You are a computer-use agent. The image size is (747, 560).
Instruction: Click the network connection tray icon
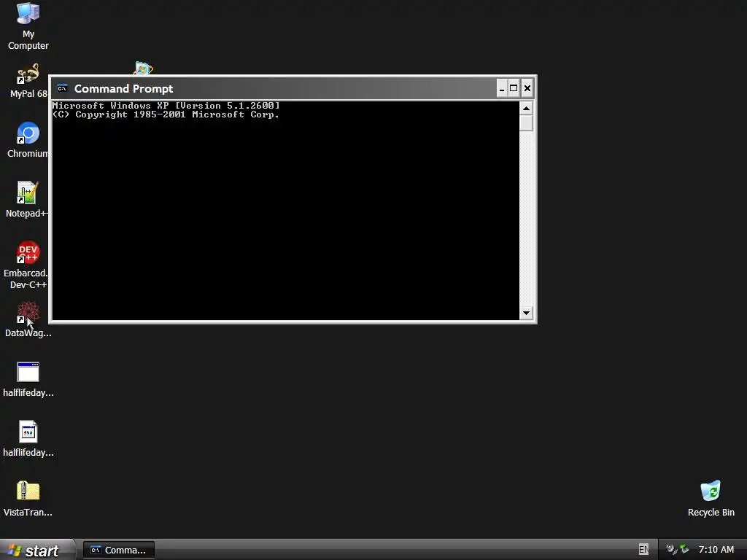click(x=684, y=549)
